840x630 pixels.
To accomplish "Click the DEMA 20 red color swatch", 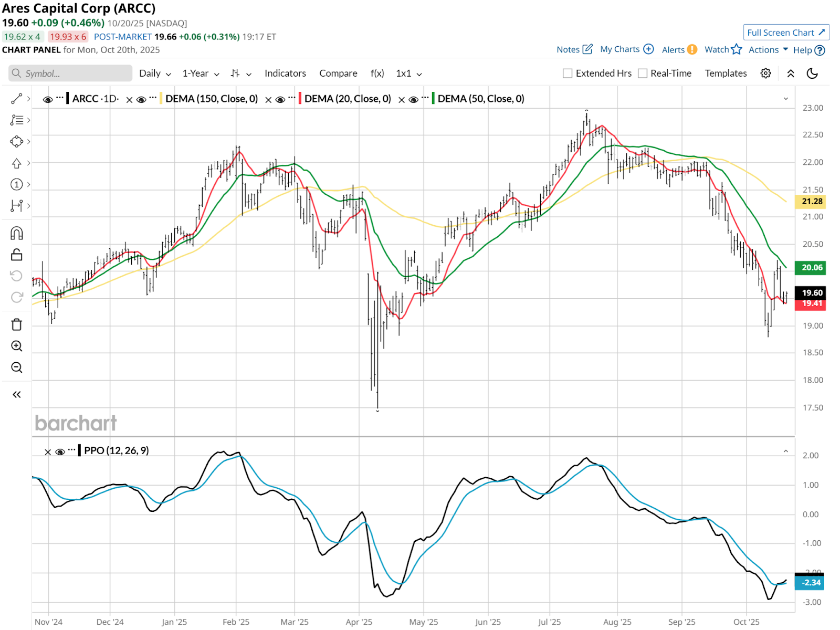I will click(x=300, y=99).
